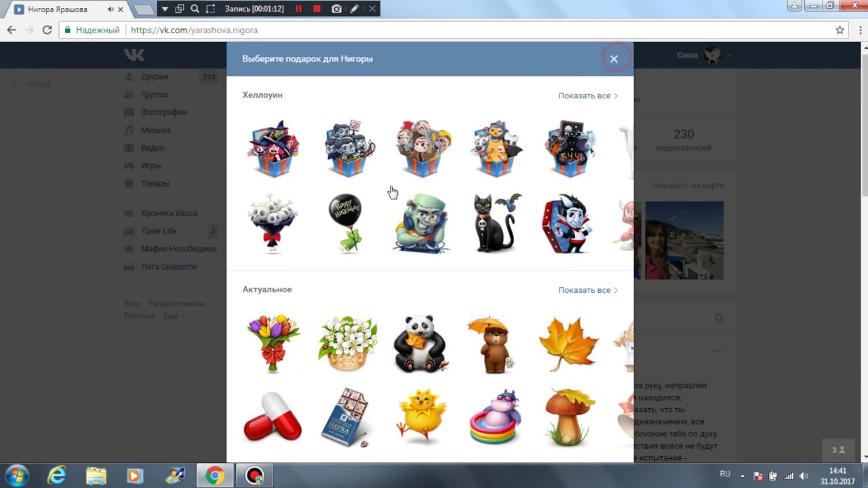Screen dimensions: 868x488
Task: Pick the tulip bouquet gift
Action: pyautogui.click(x=273, y=343)
